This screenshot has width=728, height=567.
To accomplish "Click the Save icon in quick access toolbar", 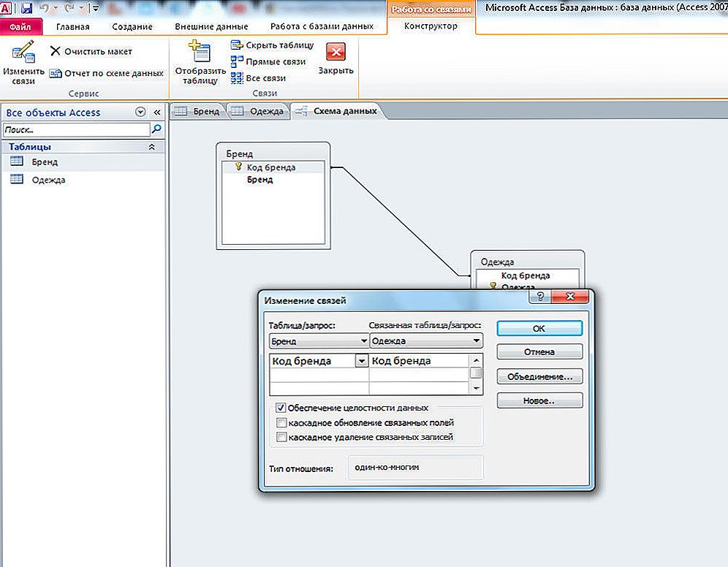I will point(26,8).
